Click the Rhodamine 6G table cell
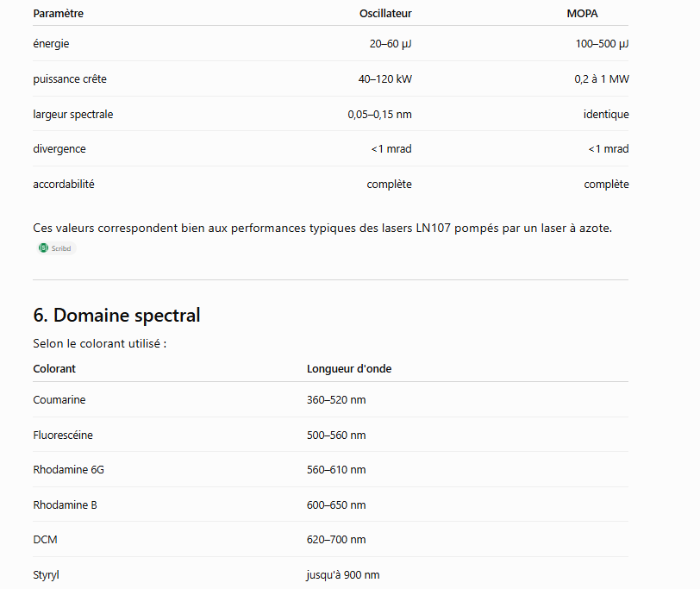This screenshot has width=700, height=589. (69, 470)
